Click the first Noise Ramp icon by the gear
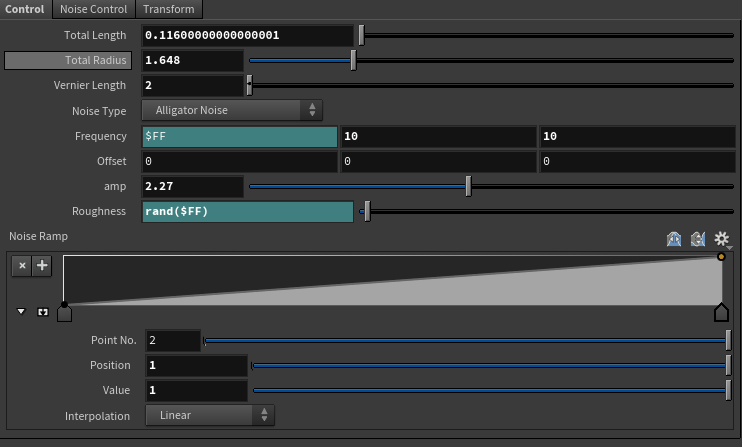The height and width of the screenshot is (447, 742). [674, 239]
